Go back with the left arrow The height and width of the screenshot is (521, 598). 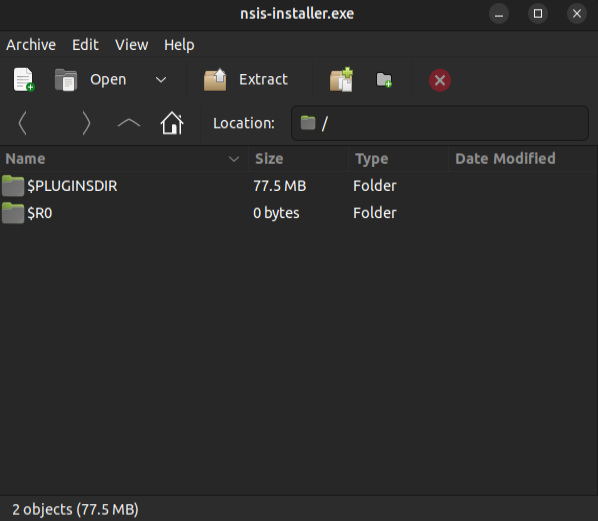23,123
